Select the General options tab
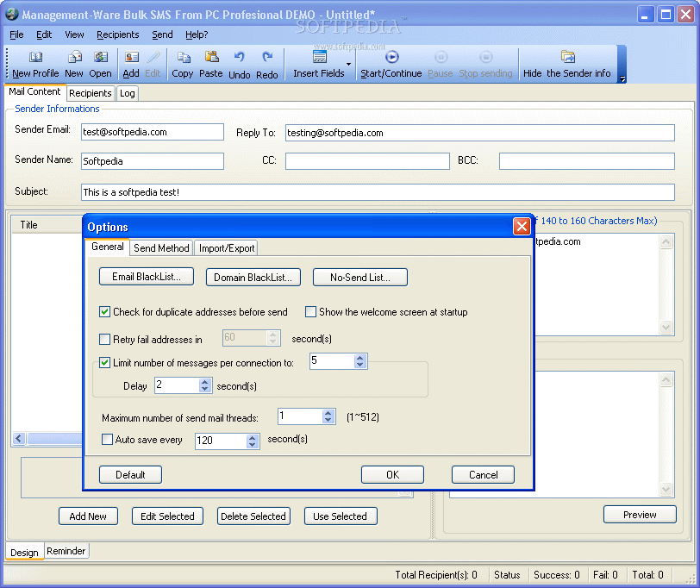 108,247
